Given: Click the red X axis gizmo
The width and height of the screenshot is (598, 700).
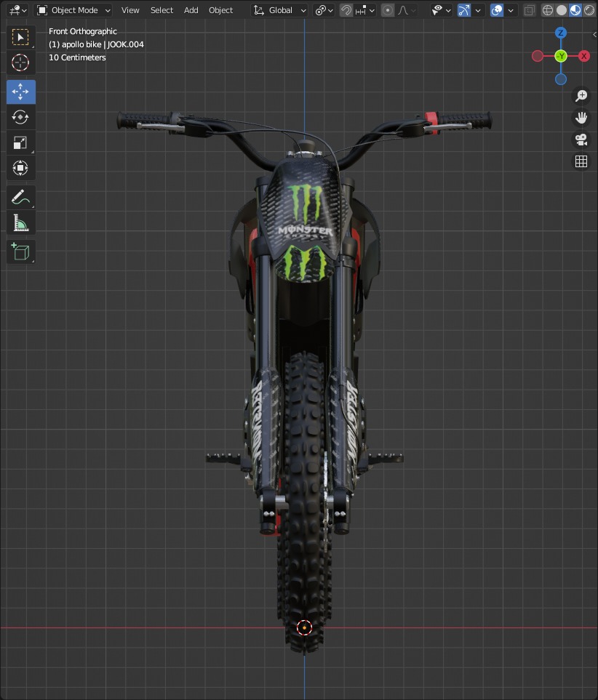Looking at the screenshot, I should (x=583, y=56).
